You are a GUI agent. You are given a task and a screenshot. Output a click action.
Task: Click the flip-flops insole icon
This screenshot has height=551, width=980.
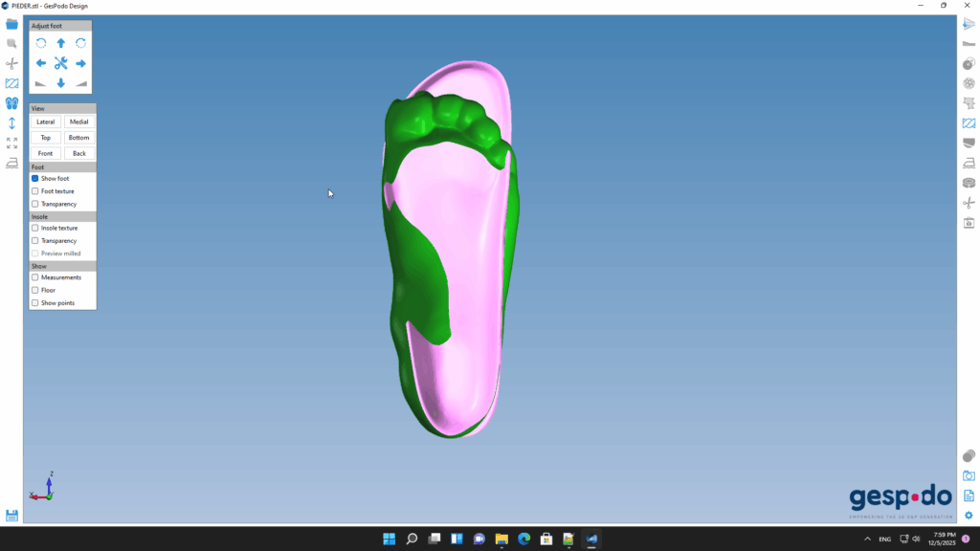pos(11,103)
